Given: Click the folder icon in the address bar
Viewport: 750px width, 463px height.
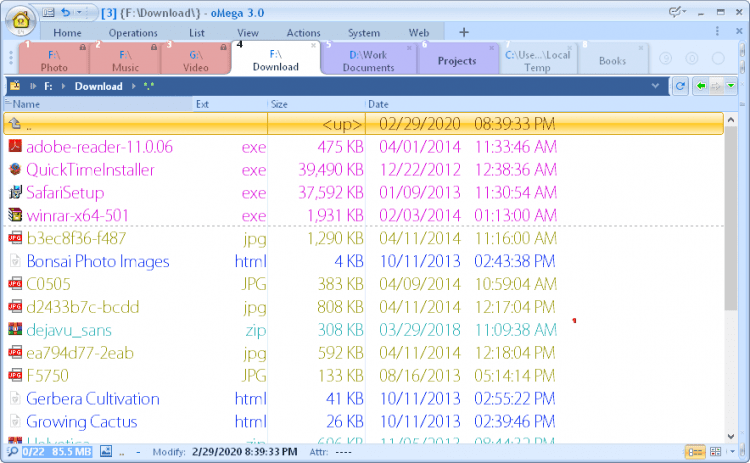Looking at the screenshot, I should click(15, 86).
